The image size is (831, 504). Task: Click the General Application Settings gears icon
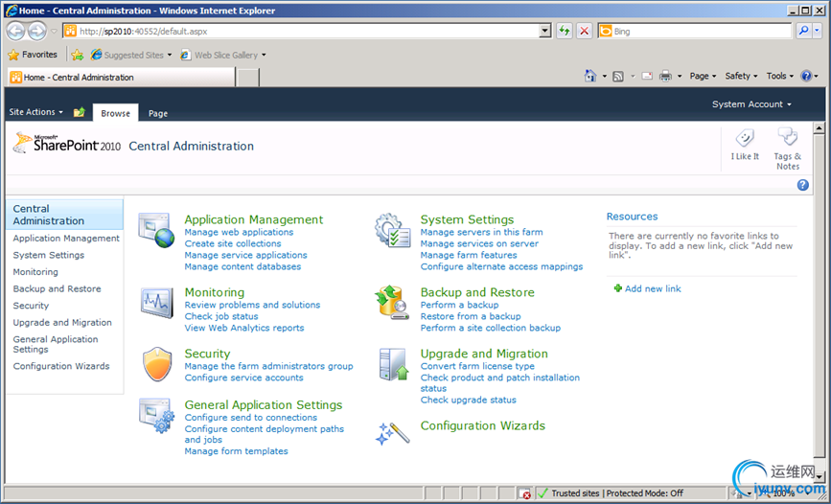156,416
